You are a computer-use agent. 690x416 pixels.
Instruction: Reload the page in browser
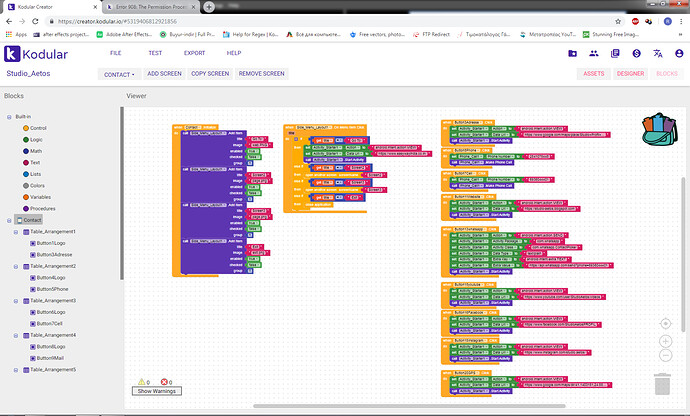(35, 21)
